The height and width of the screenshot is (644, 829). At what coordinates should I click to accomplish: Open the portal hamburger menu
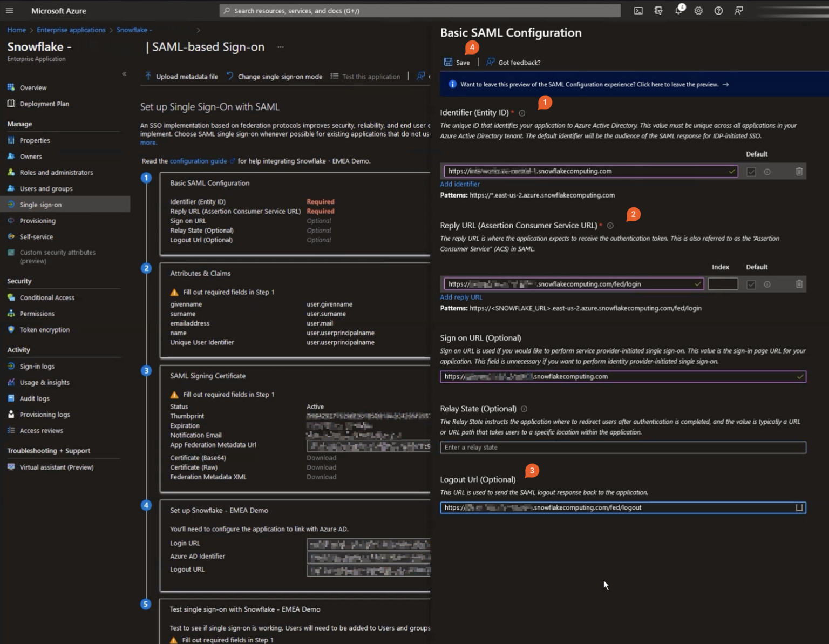[9, 10]
